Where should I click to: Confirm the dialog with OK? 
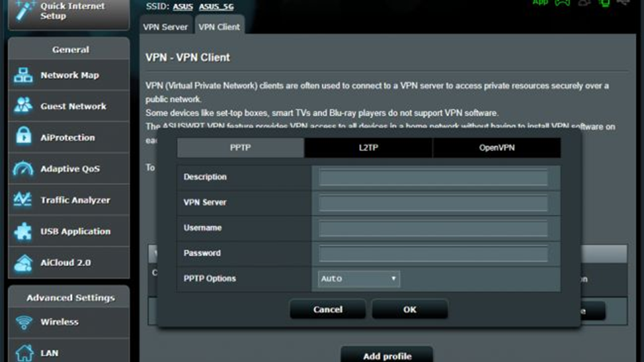[409, 309]
